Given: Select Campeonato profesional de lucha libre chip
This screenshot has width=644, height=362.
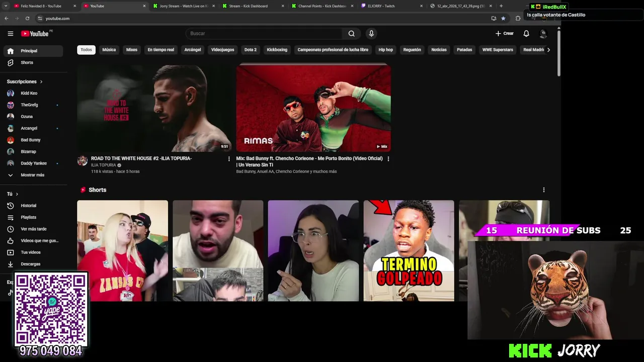Looking at the screenshot, I should [333, 50].
